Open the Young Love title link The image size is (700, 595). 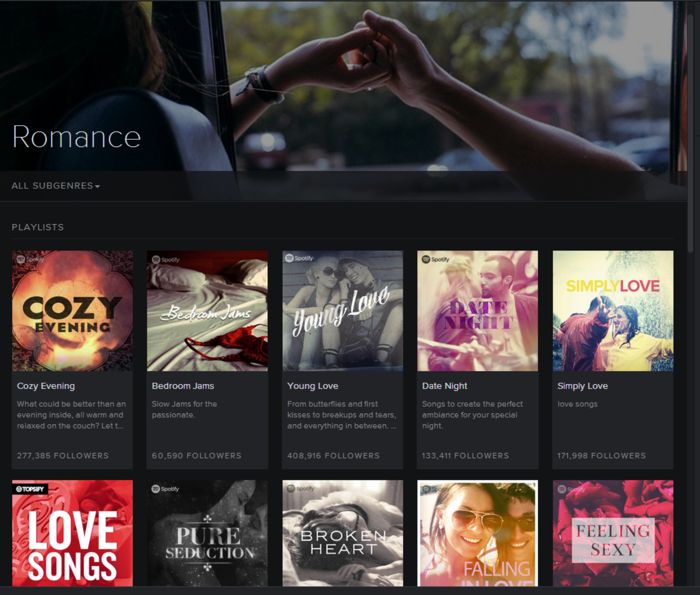(x=312, y=386)
